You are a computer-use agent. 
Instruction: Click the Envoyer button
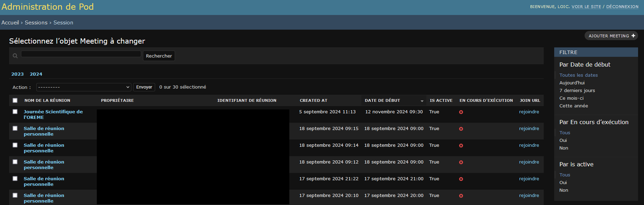(144, 87)
